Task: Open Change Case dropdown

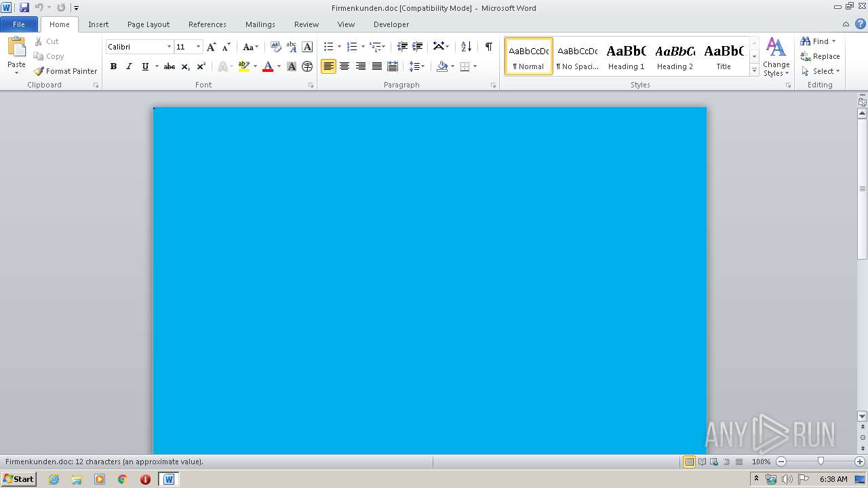Action: (250, 47)
